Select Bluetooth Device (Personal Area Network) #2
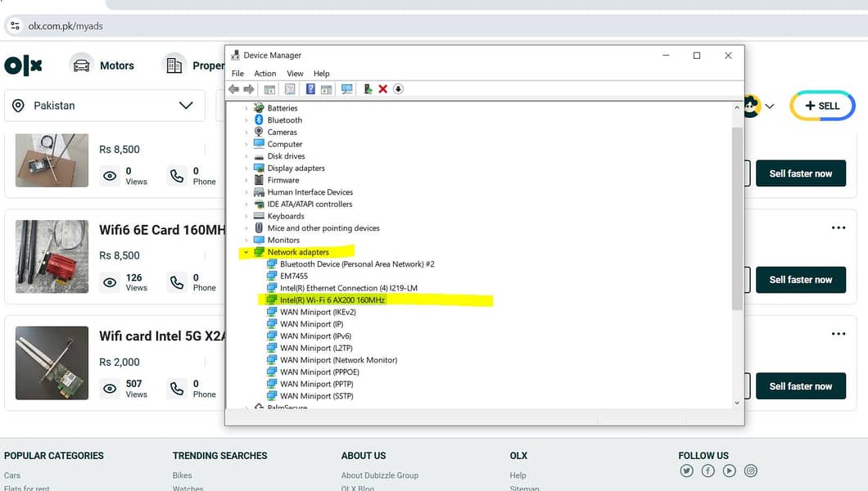Viewport: 868px width, 491px height. tap(357, 264)
